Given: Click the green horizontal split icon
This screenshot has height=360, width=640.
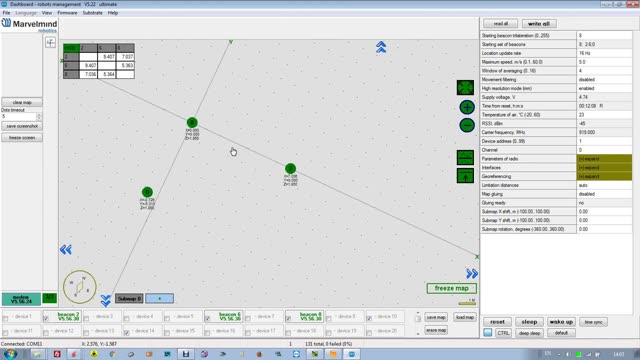Looking at the screenshot, I should (465, 158).
